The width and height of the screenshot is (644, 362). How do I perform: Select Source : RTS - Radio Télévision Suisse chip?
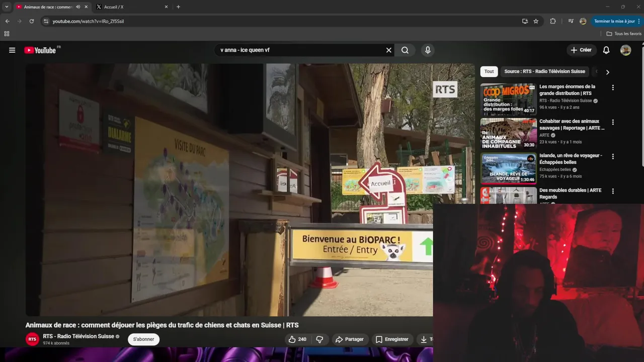pos(545,71)
